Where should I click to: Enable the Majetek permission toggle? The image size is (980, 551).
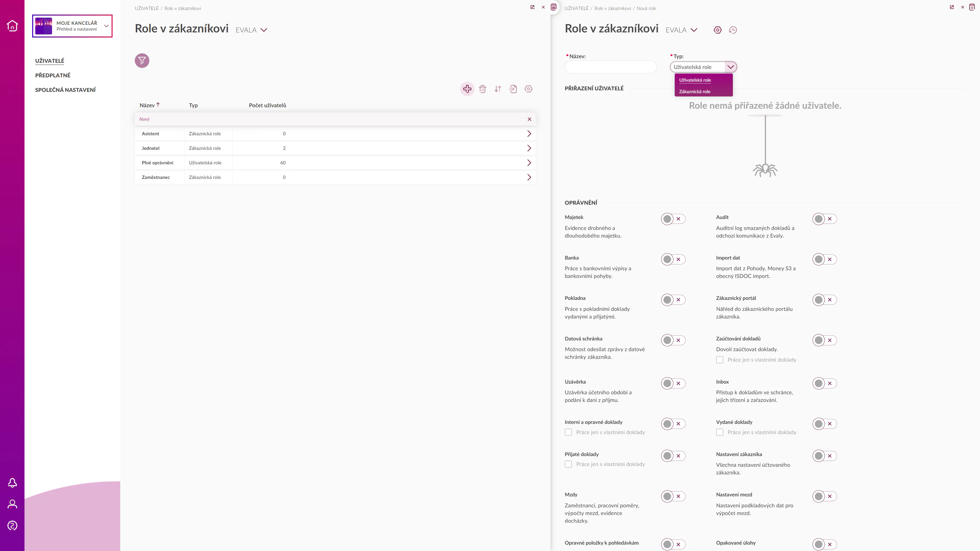(673, 219)
